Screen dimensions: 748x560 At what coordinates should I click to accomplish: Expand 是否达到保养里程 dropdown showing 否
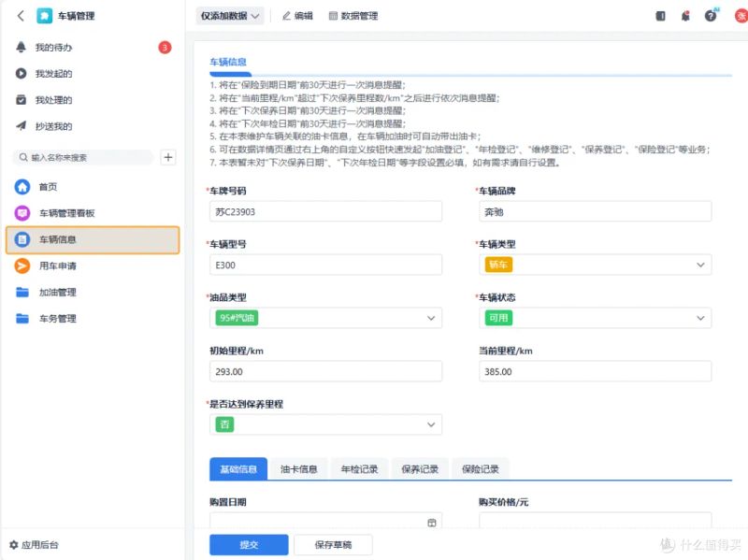[325, 424]
